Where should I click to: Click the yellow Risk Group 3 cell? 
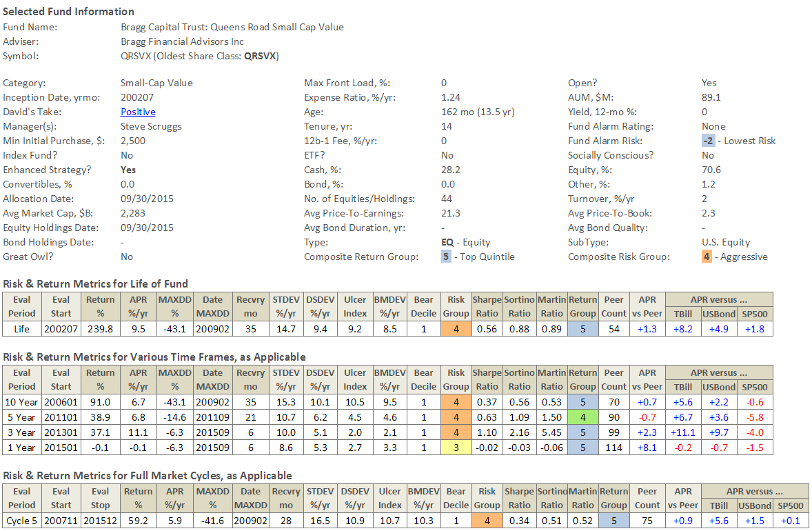pyautogui.click(x=456, y=448)
